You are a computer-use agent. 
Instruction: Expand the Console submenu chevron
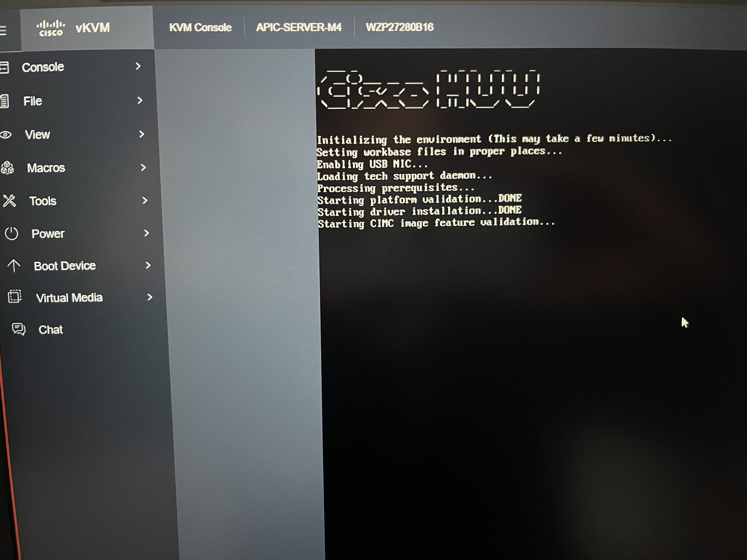click(138, 66)
